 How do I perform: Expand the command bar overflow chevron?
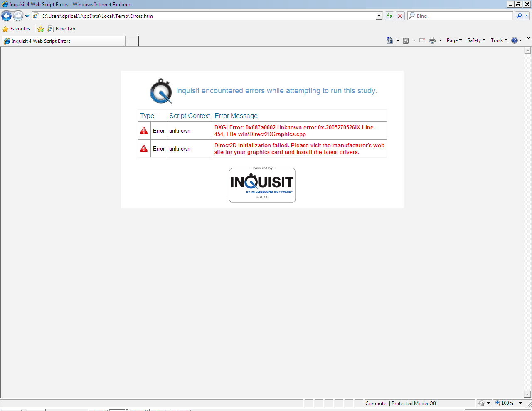click(528, 38)
